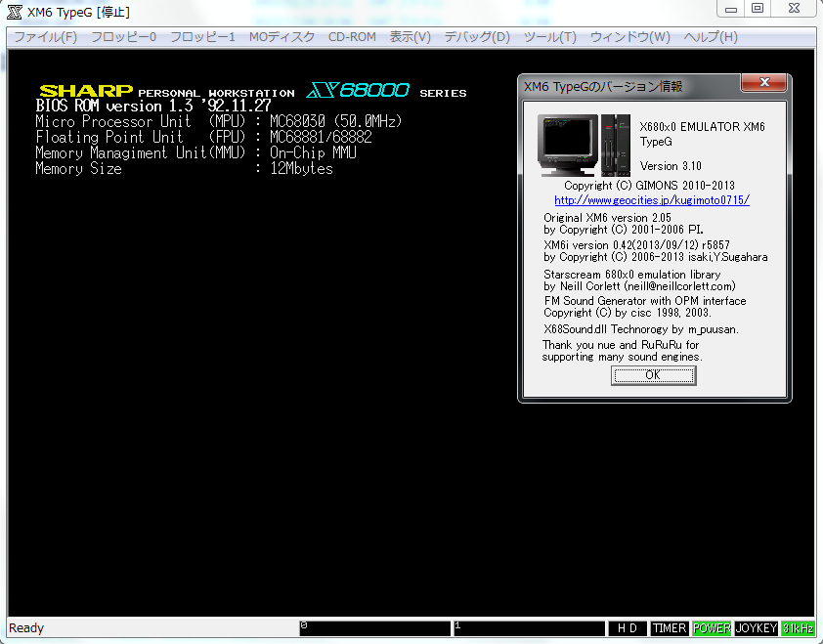The width and height of the screenshot is (823, 644).
Task: Minimize the XM6 TypeG window
Action: [731, 9]
